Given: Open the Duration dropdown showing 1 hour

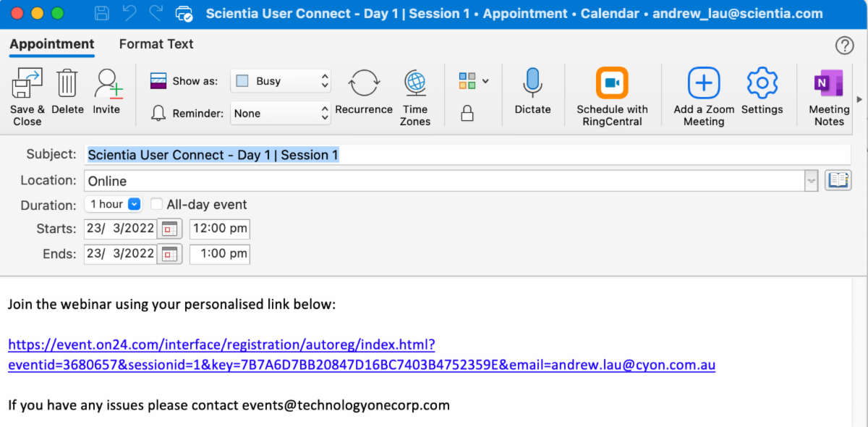Looking at the screenshot, I should (x=113, y=204).
